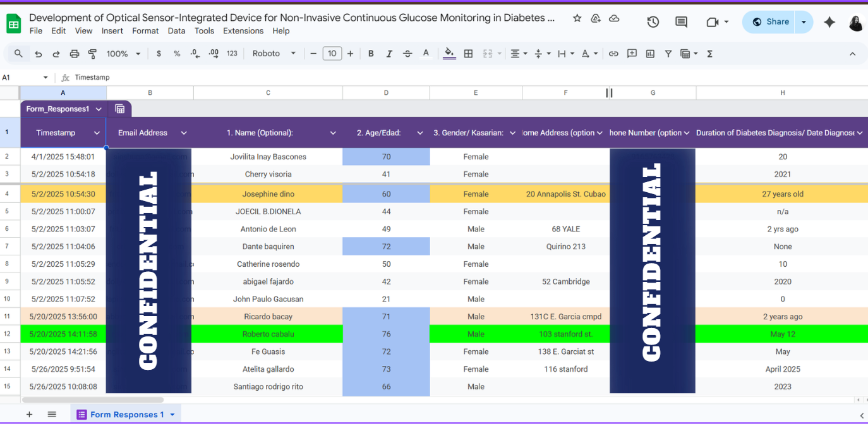Viewport: 868px width, 428px height.
Task: Click the font size input field
Action: tap(332, 54)
